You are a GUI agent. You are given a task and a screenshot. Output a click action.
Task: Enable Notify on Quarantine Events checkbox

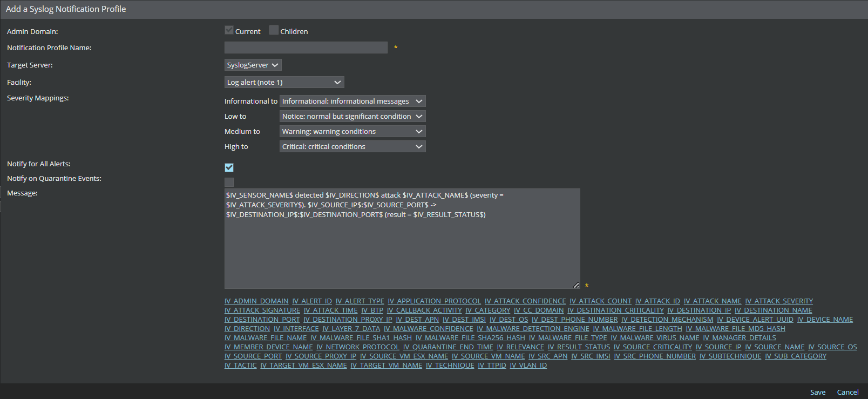click(229, 182)
